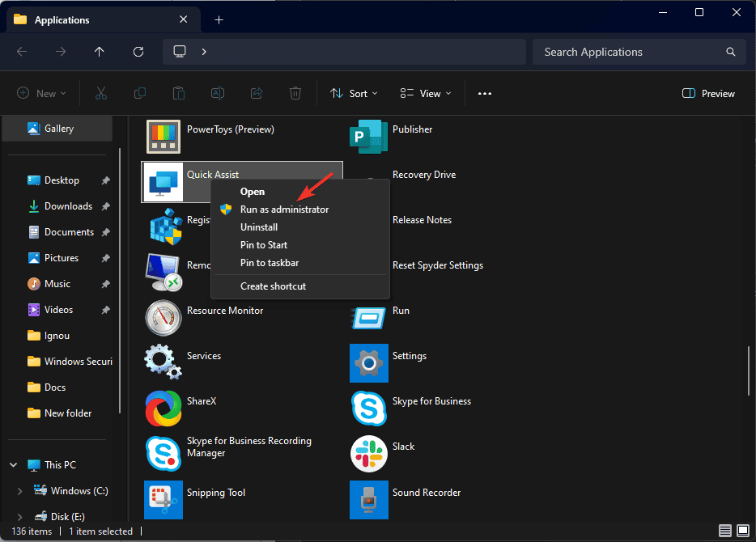Viewport: 756px width, 542px height.
Task: Click the Snipping Tool icon
Action: (164, 500)
